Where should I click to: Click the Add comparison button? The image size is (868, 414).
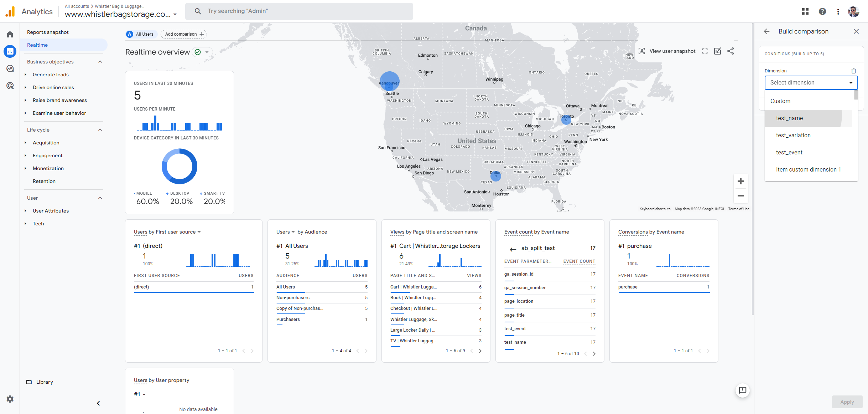184,34
